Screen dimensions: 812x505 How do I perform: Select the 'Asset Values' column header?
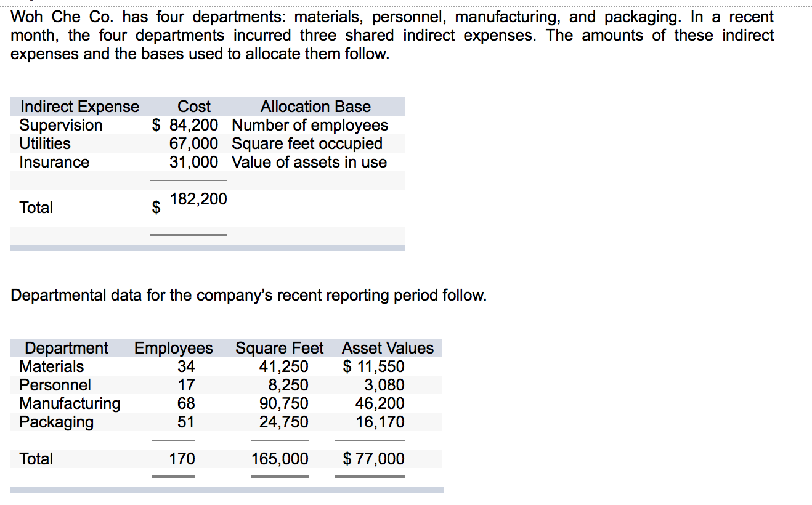(388, 348)
